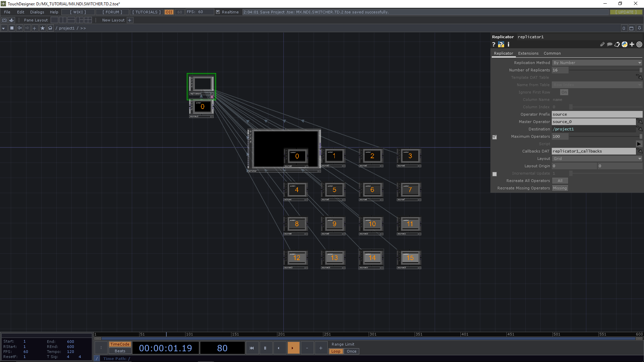Open the [ FORUM ] link button
The image size is (644, 362).
112,12
